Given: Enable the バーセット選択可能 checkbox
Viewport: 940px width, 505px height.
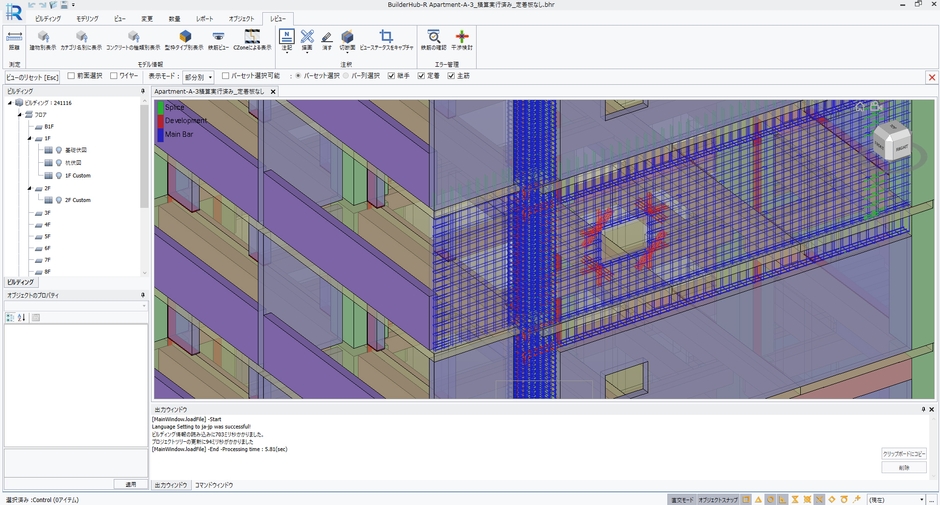Looking at the screenshot, I should click(225, 76).
